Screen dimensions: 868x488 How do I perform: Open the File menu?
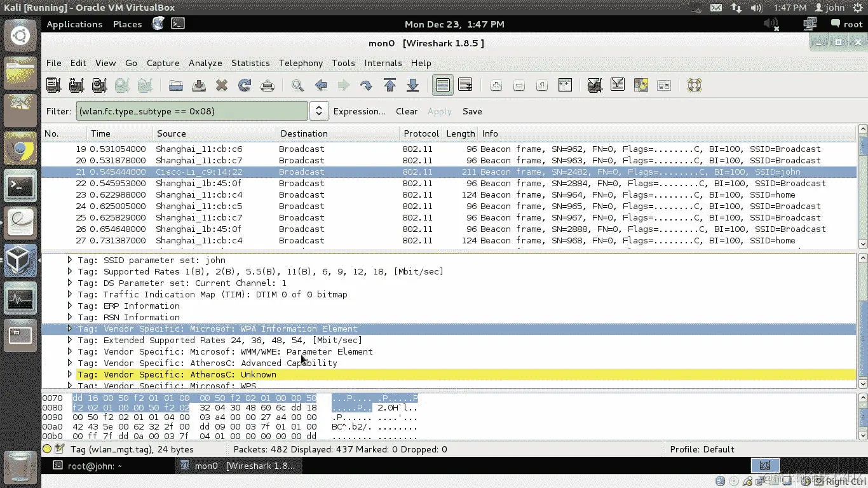[x=54, y=63]
